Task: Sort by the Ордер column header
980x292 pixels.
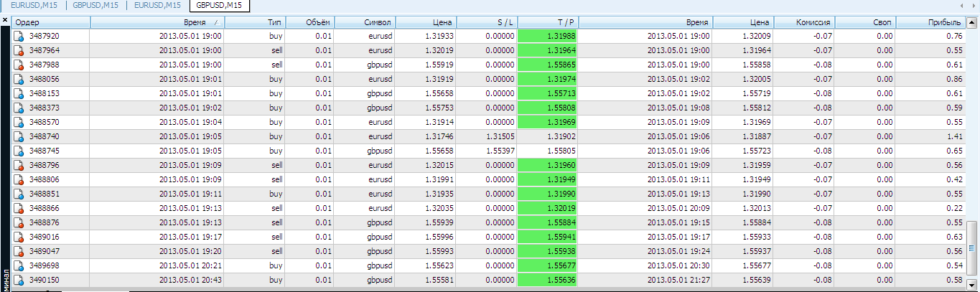Action: (x=51, y=23)
